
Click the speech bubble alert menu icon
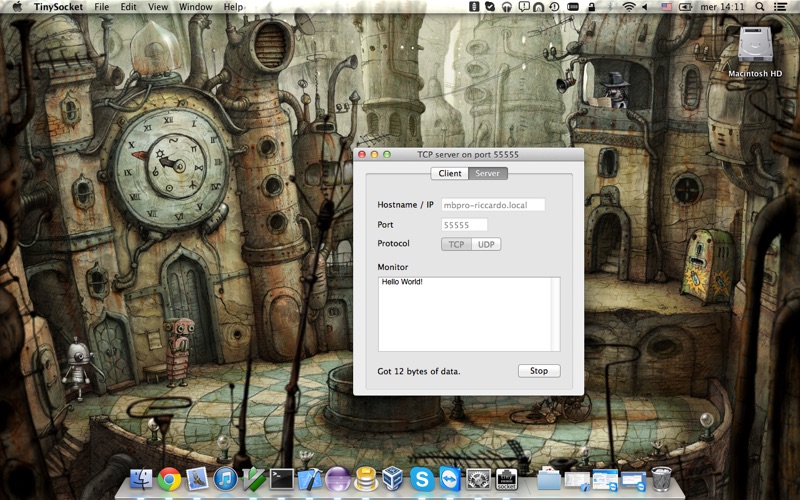point(523,7)
